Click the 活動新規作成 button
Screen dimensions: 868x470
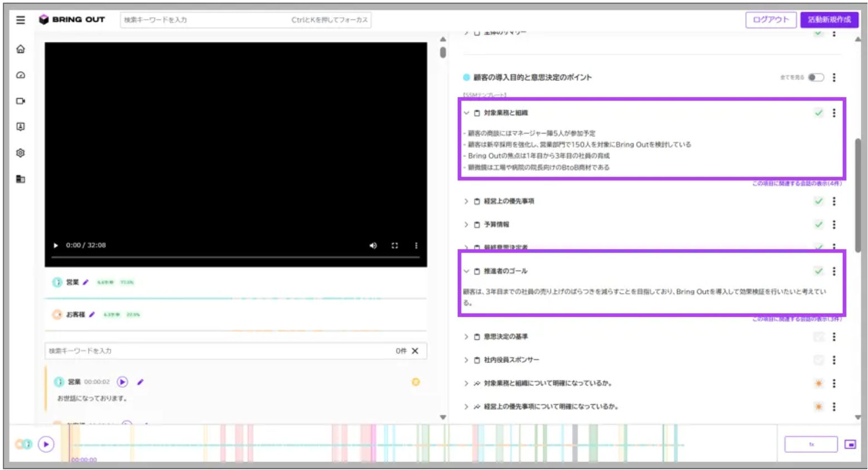829,19
